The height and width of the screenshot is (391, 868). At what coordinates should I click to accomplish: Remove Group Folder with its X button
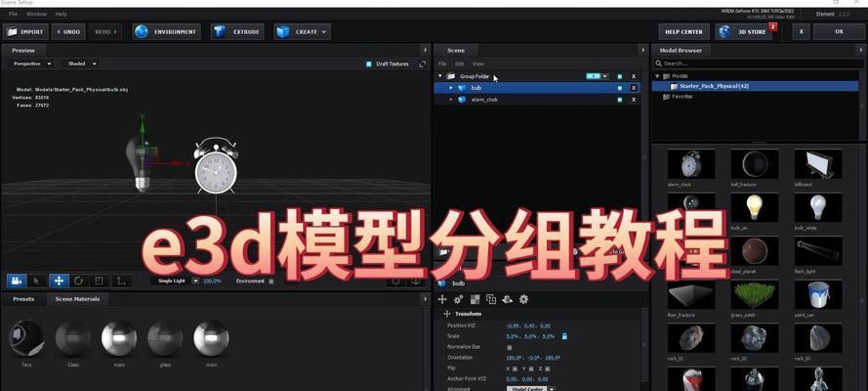click(x=634, y=76)
